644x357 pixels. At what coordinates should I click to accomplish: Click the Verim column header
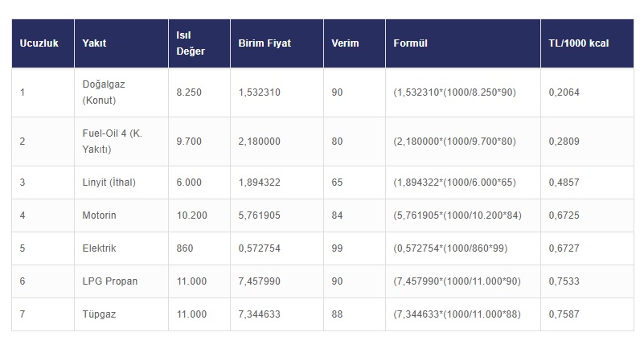click(x=345, y=43)
